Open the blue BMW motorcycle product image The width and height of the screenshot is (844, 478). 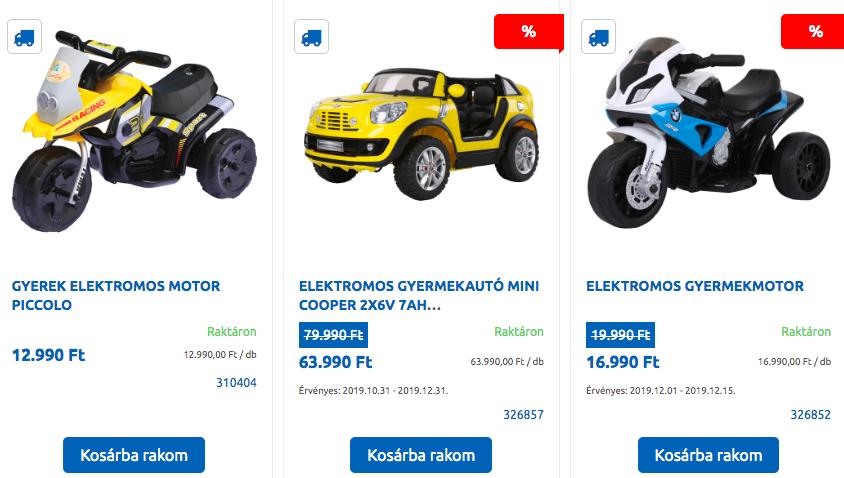(708, 132)
